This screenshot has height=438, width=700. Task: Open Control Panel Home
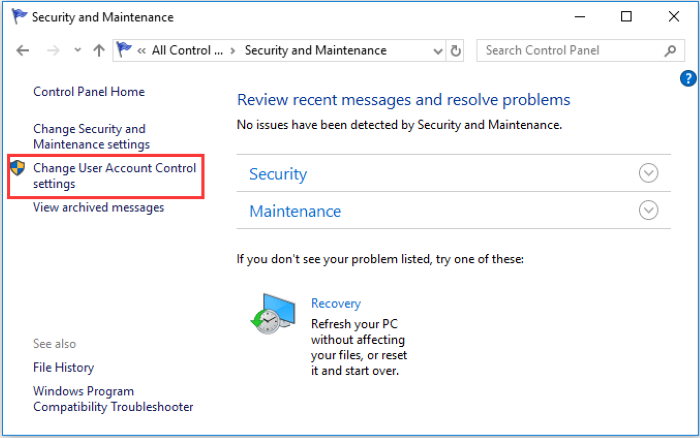[89, 92]
